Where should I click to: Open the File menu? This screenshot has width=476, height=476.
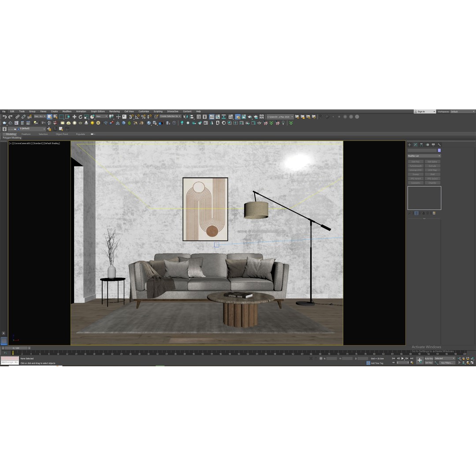(x=4, y=112)
